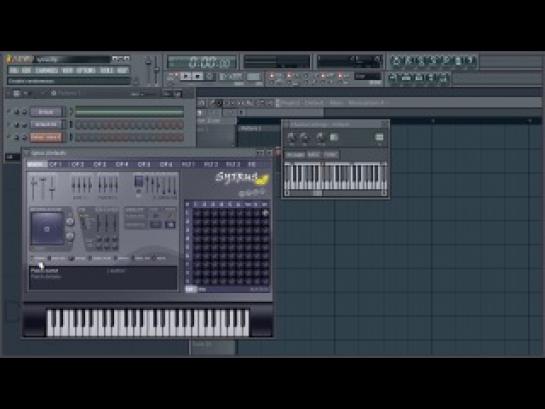Switch to the MISC tab in Channel settings

(314, 155)
